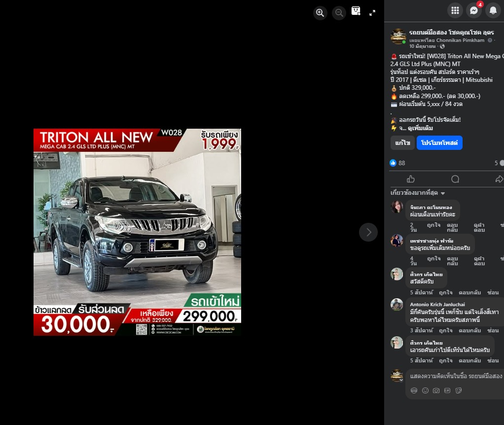Click the public audience globe icon

coord(442,46)
